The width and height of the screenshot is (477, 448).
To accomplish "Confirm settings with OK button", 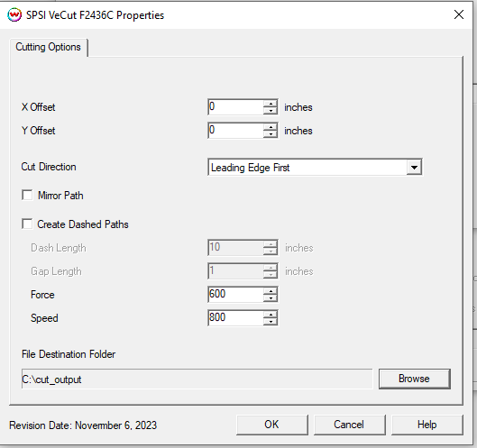I will click(x=271, y=425).
